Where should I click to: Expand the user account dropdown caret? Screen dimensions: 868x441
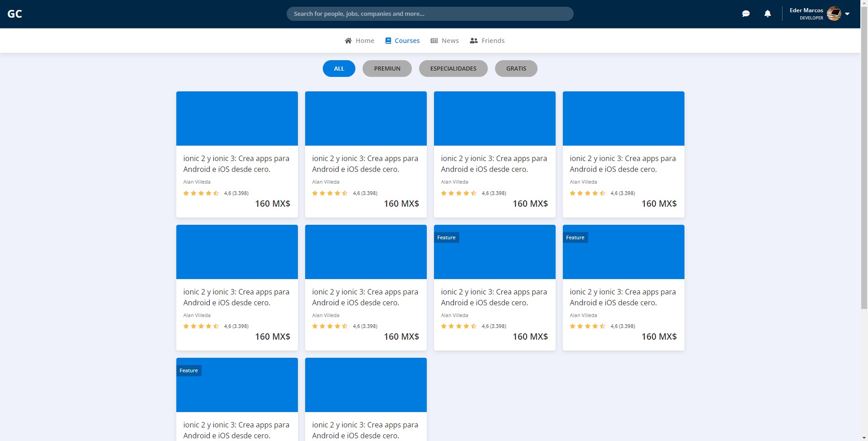point(847,14)
